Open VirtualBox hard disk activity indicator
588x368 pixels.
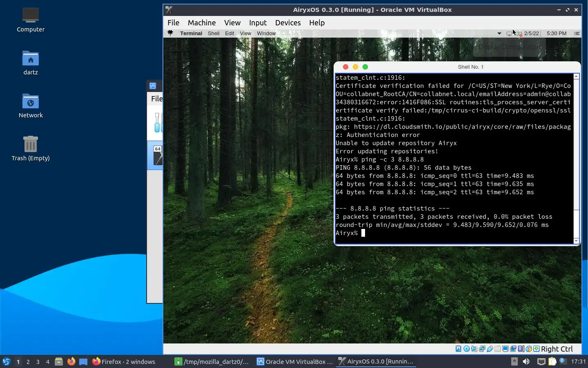point(459,349)
